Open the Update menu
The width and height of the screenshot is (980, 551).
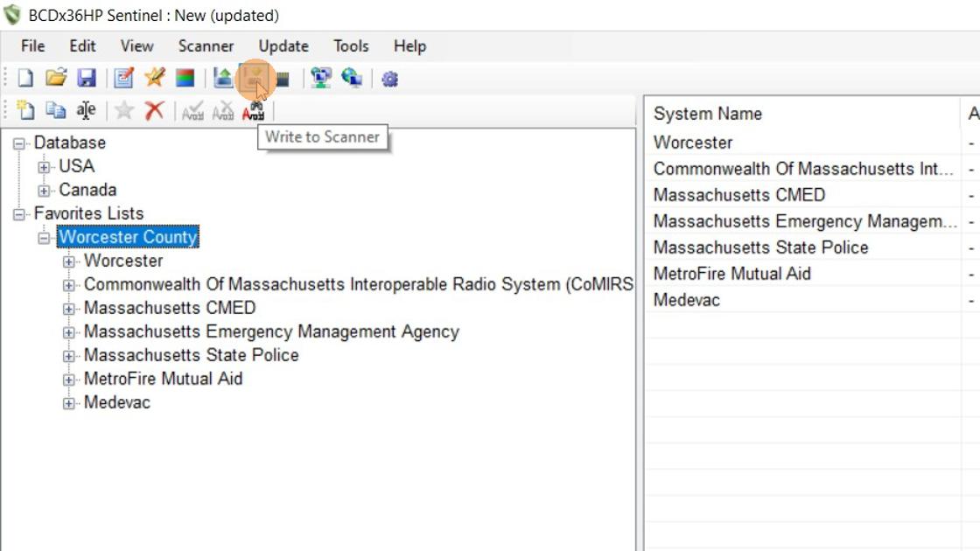[283, 46]
